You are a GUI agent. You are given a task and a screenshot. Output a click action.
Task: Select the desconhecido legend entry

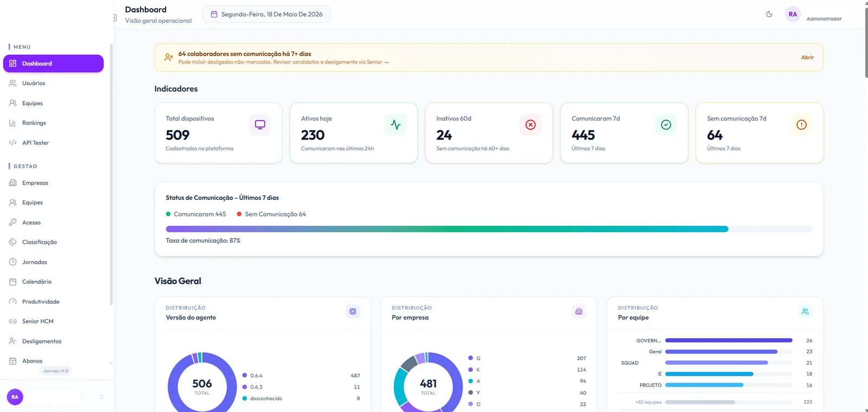point(301,398)
